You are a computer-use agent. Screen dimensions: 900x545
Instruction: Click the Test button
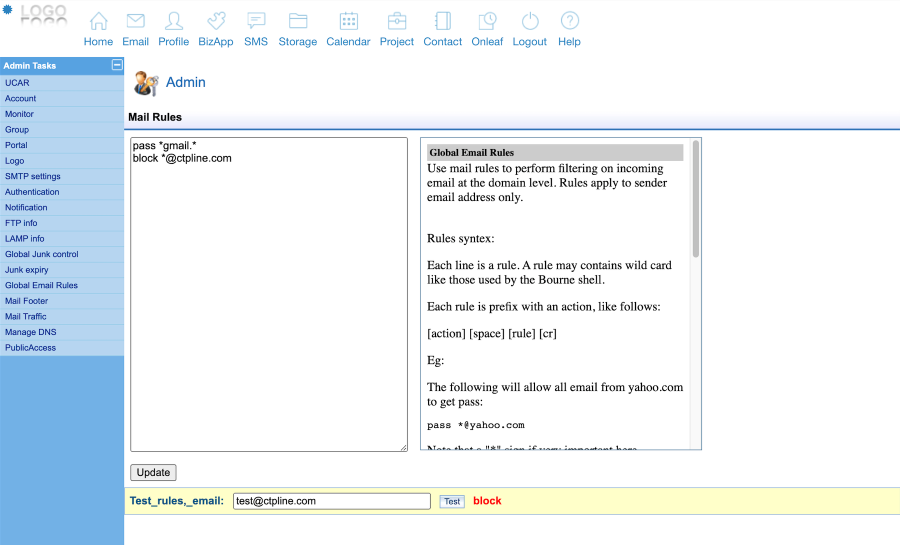(x=452, y=502)
